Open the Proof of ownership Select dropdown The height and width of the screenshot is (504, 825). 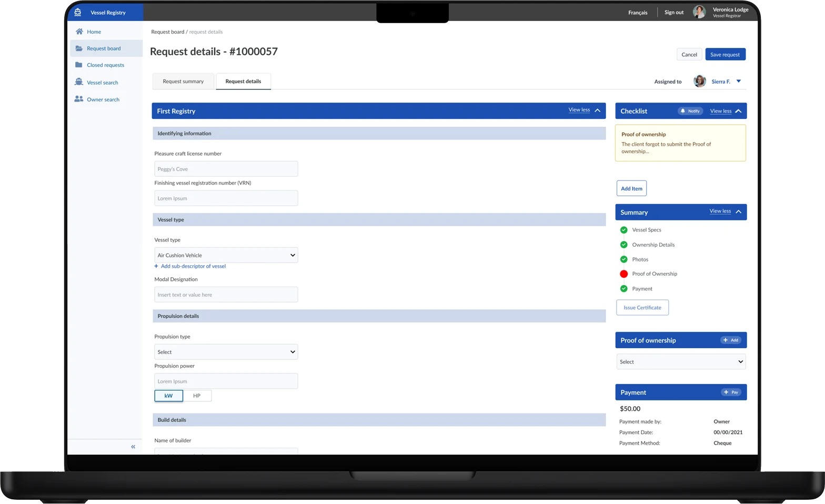click(681, 362)
